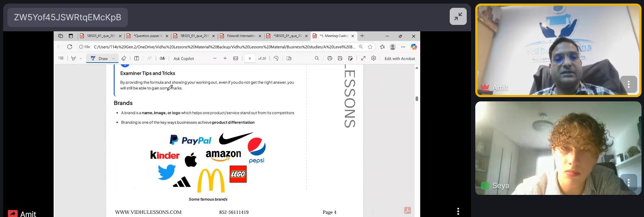The image size is (644, 217).
Task: Click the Ask Copilot button
Action: pos(184,58)
